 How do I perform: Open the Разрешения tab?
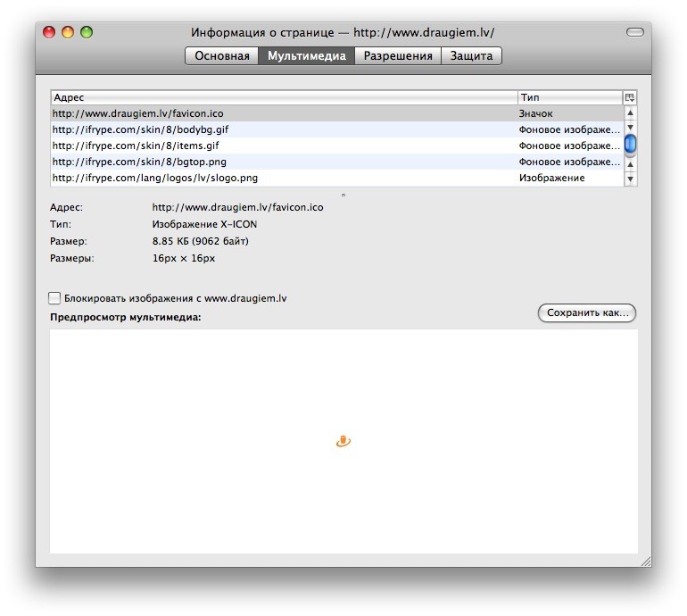click(398, 55)
